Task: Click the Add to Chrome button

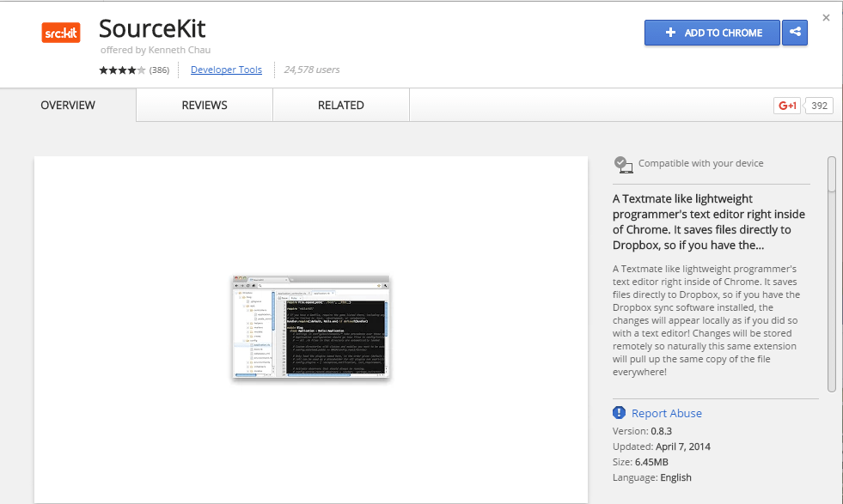Action: coord(712,33)
